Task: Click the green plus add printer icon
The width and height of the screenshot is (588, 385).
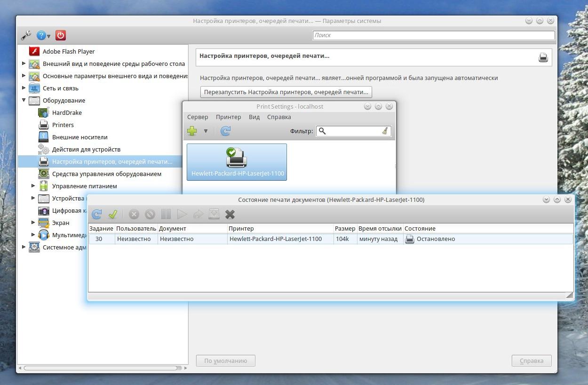Action: [x=192, y=131]
